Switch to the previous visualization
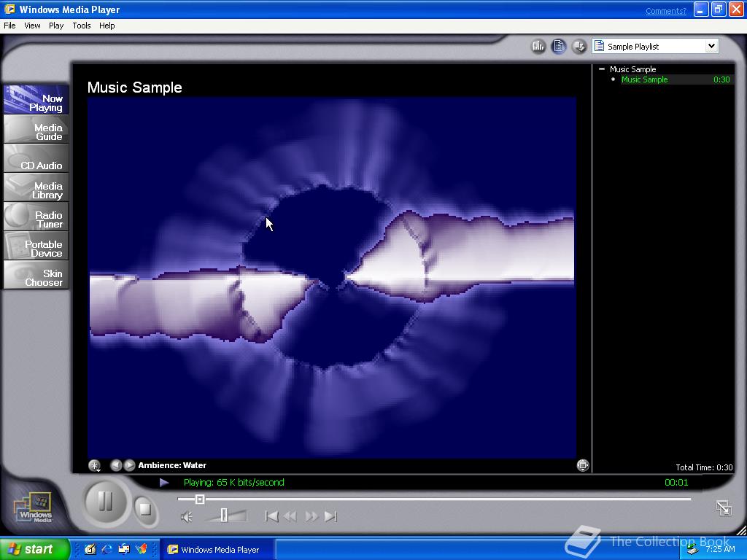The height and width of the screenshot is (560, 747). pos(116,465)
